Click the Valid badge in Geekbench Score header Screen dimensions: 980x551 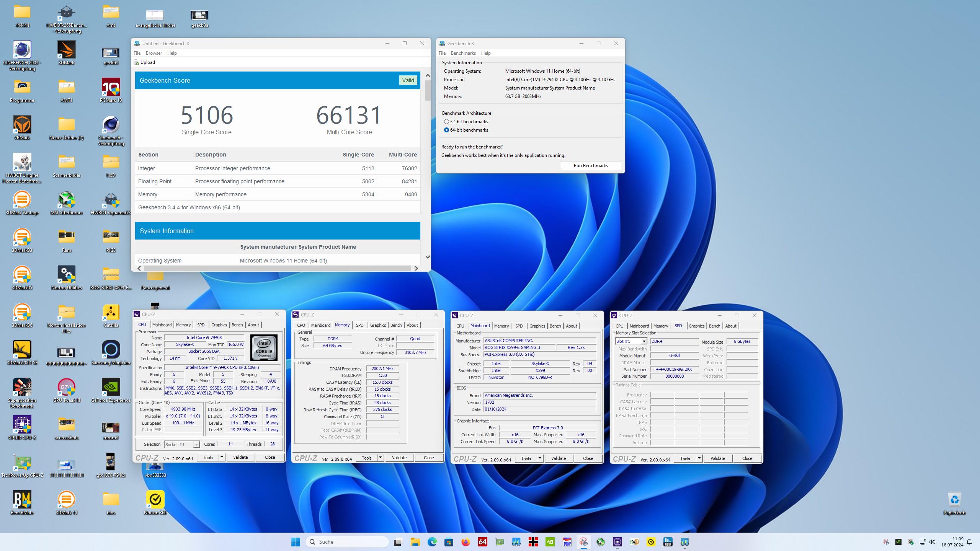[408, 80]
